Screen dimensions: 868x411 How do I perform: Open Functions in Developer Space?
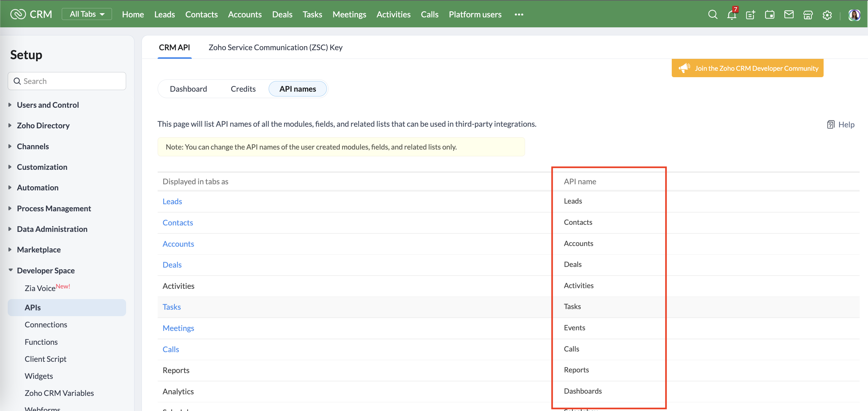pos(41,342)
